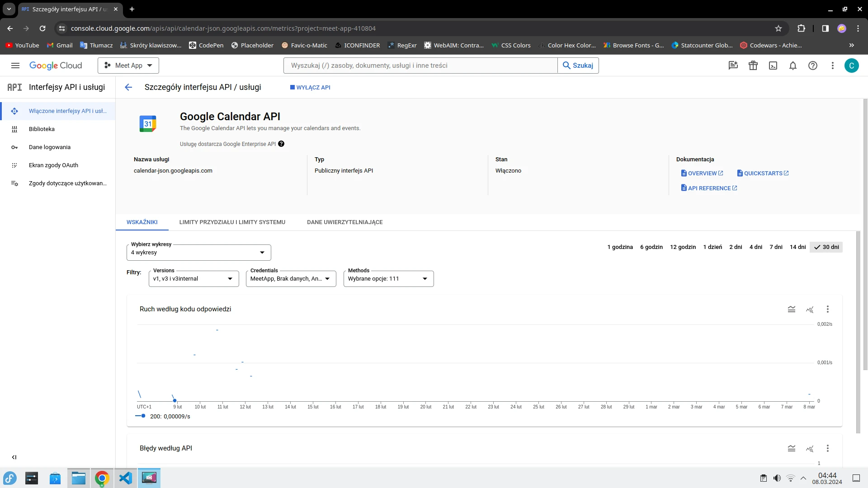Open the Zgody dotyczące użytkowania sidebar item

[58, 183]
